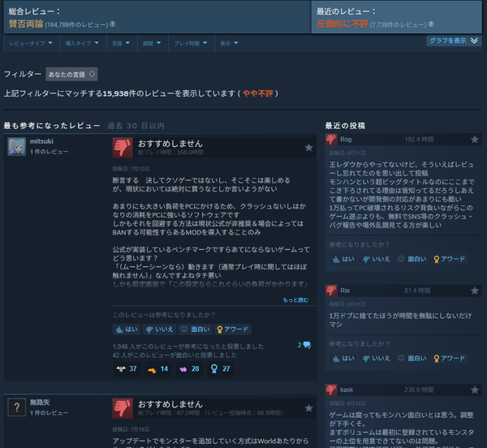Vote はい on Rio's review
The image size is (487, 448).
click(343, 358)
